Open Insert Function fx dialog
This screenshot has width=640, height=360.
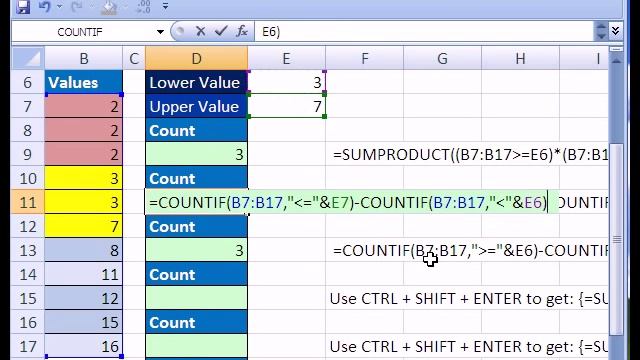tap(242, 31)
